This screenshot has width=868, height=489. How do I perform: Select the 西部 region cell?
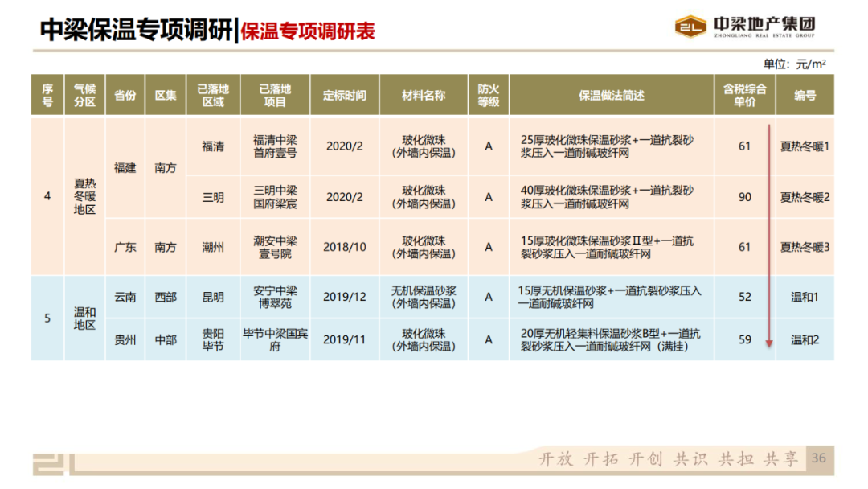(166, 297)
